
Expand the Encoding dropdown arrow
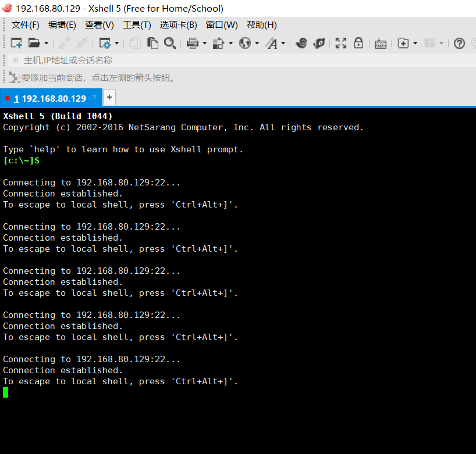pos(257,44)
